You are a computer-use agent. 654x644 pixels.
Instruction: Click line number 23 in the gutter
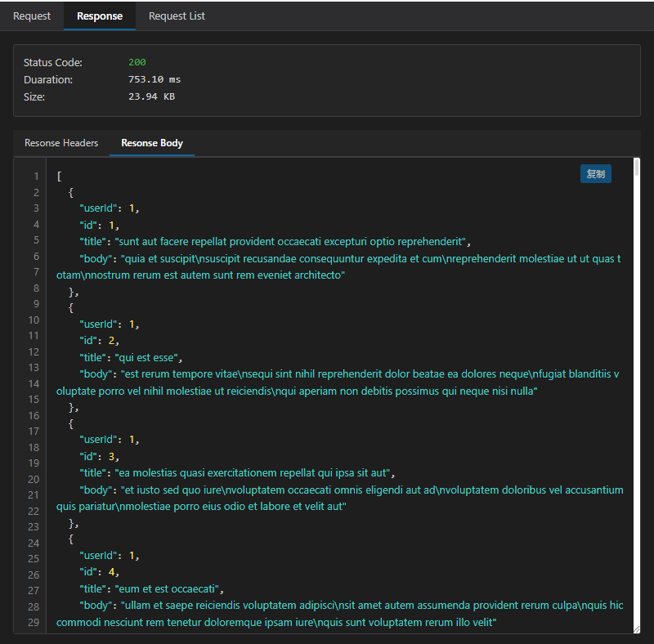point(34,527)
